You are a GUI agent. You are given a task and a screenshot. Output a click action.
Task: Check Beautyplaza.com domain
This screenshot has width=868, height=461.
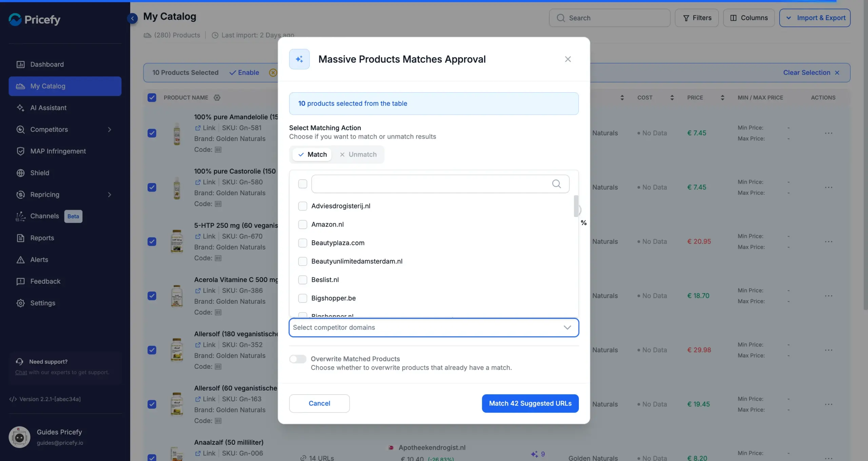(302, 243)
